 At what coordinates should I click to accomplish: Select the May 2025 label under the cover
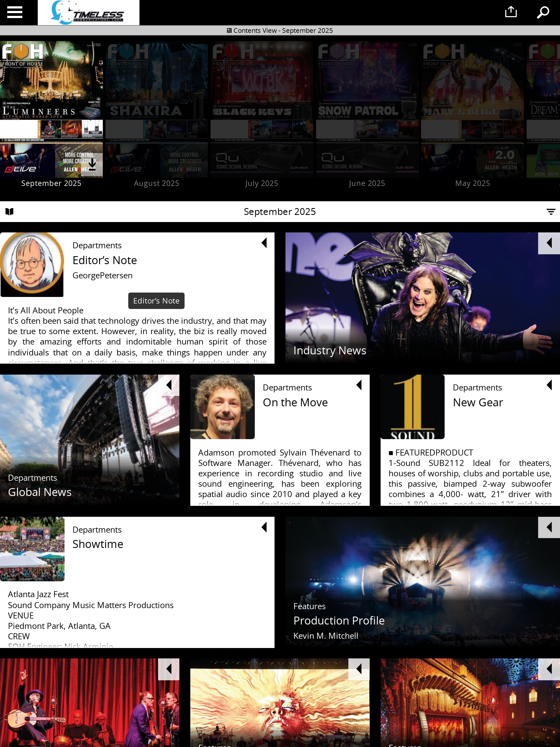point(472,183)
